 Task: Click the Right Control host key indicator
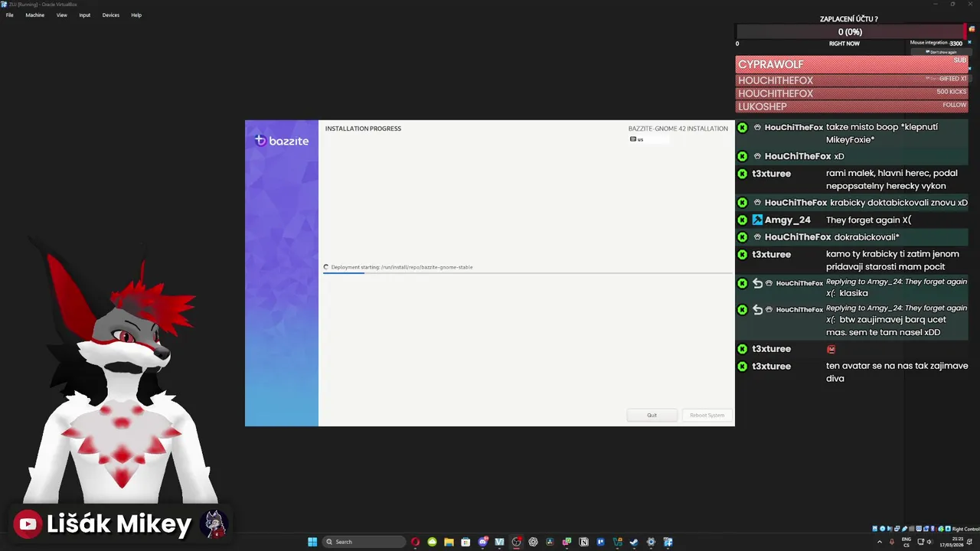tap(965, 529)
